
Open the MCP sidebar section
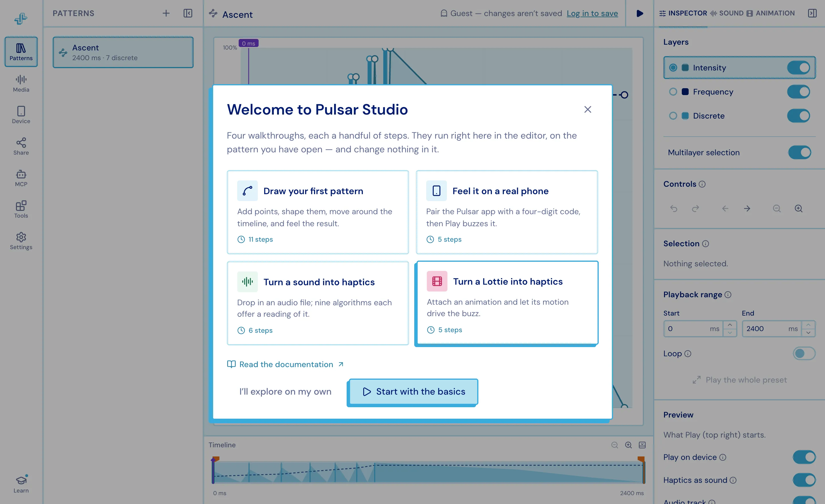tap(21, 178)
